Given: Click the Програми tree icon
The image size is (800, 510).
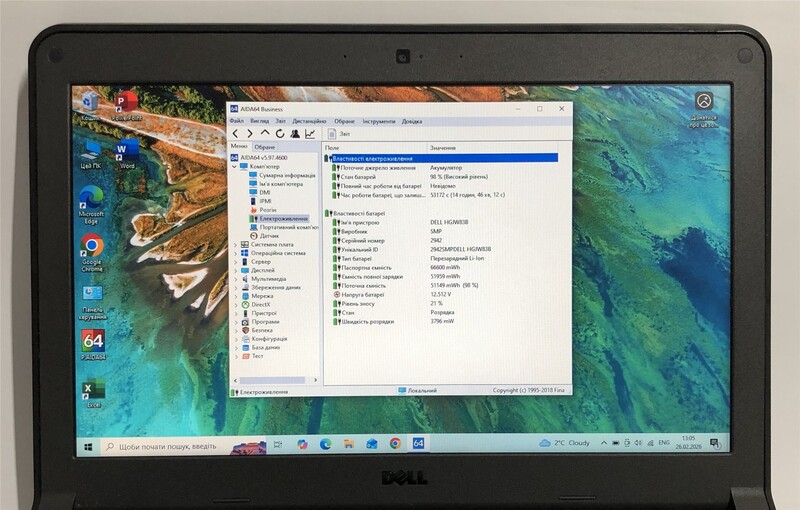Looking at the screenshot, I should pyautogui.click(x=245, y=322).
